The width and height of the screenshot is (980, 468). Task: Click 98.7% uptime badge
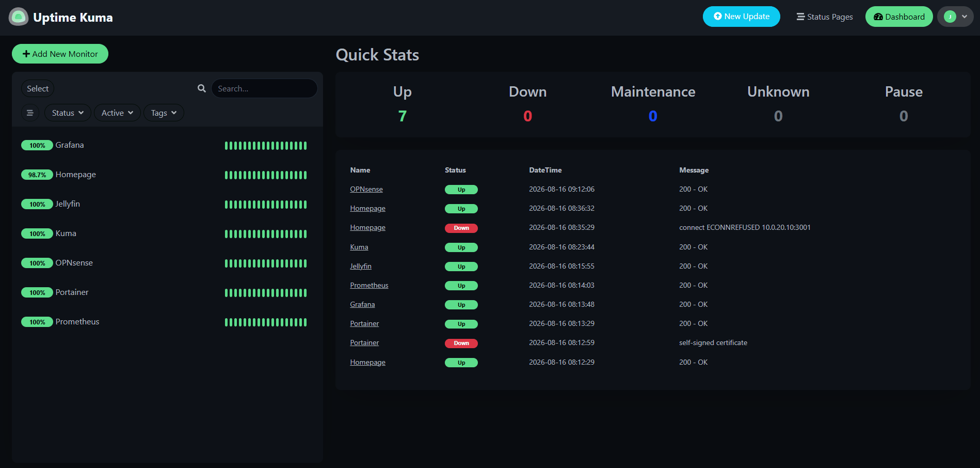click(37, 175)
